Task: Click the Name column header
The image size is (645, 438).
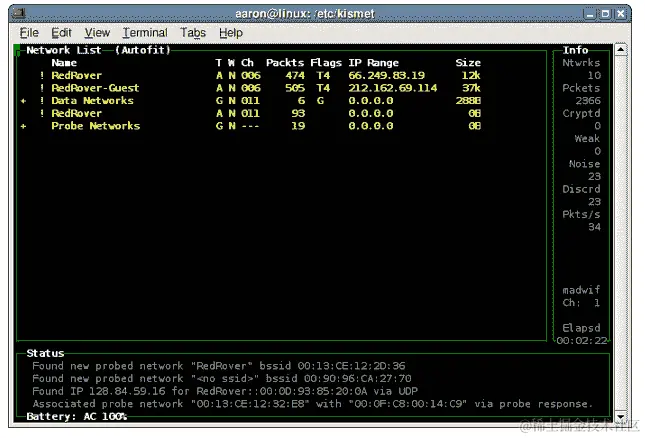Action: coord(64,63)
